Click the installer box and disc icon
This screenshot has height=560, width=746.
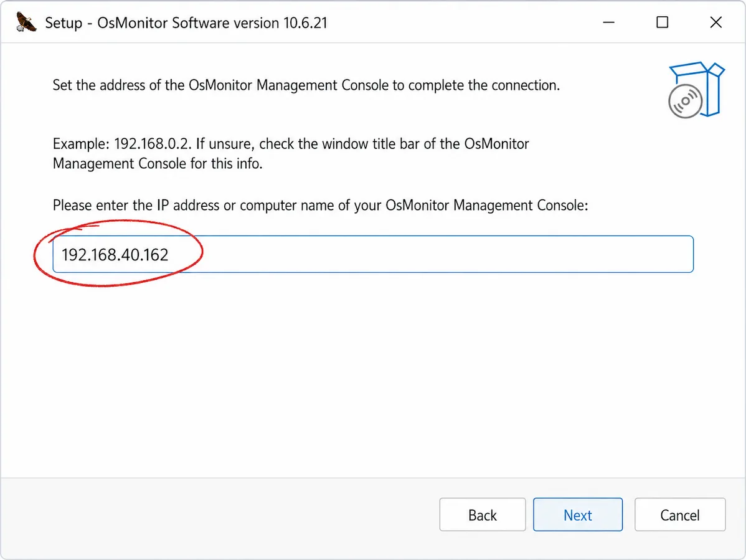pyautogui.click(x=696, y=90)
